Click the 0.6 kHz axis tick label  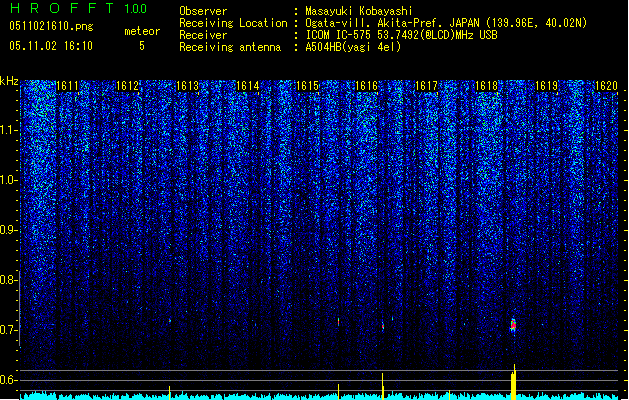tap(9, 380)
